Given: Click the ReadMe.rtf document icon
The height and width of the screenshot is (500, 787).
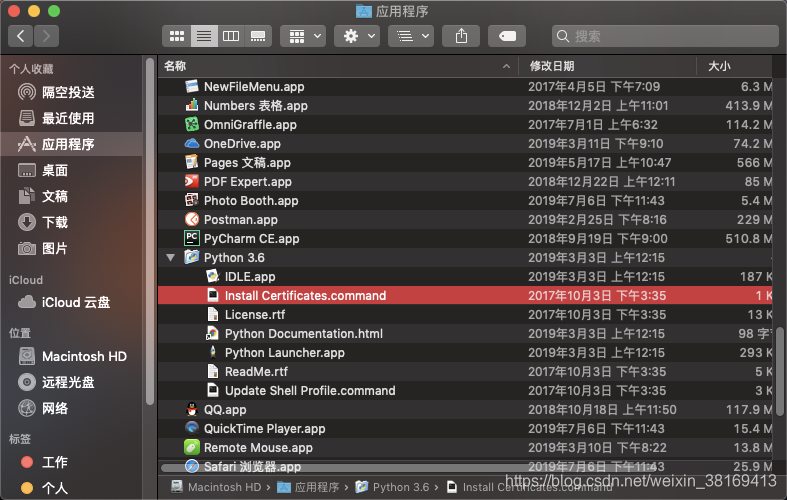Looking at the screenshot, I should click(x=213, y=371).
